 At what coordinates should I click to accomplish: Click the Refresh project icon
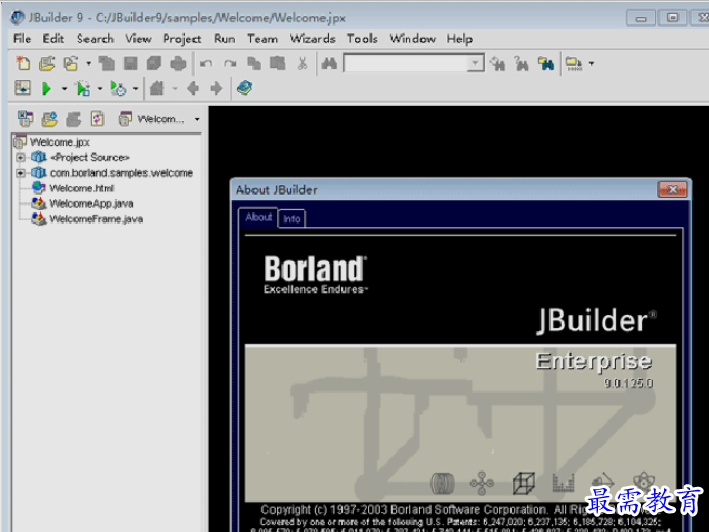click(97, 119)
